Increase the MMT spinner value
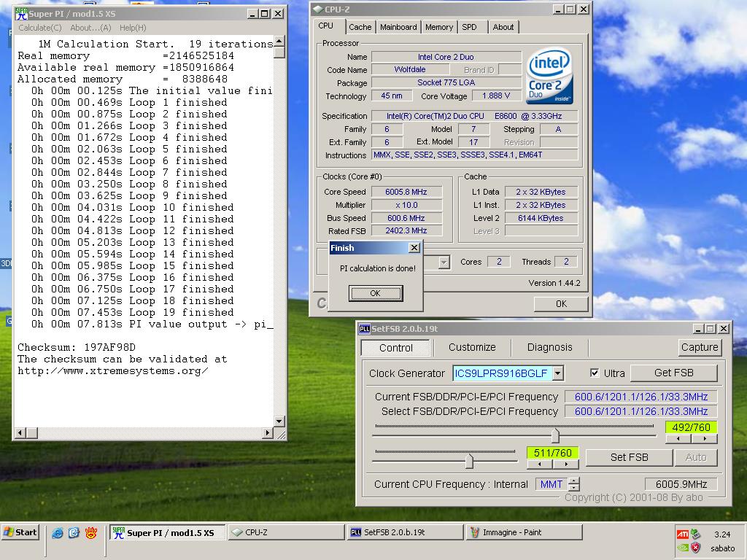Screen dimensions: 747x560 click(x=575, y=481)
